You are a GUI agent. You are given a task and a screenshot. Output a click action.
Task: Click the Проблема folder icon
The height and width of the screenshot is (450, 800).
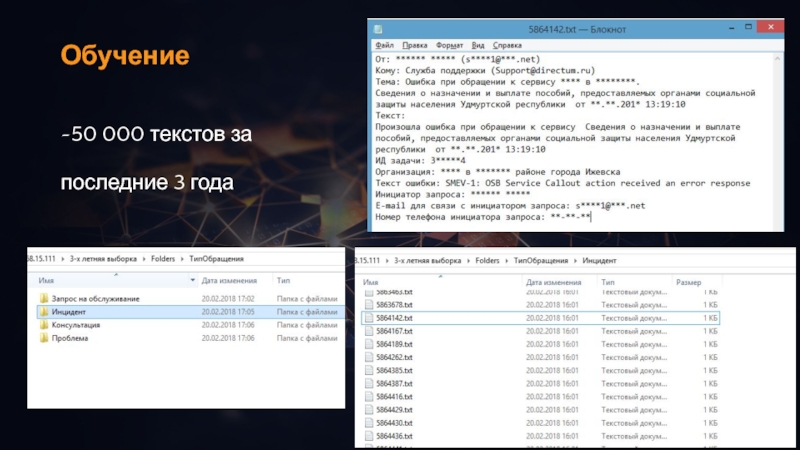coord(44,338)
